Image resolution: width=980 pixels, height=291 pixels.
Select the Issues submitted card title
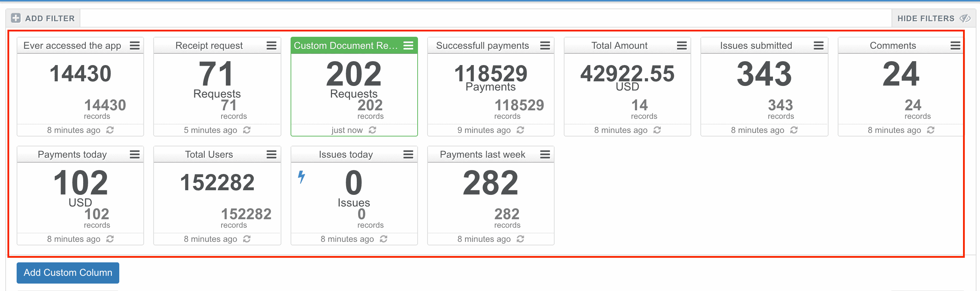pos(756,46)
